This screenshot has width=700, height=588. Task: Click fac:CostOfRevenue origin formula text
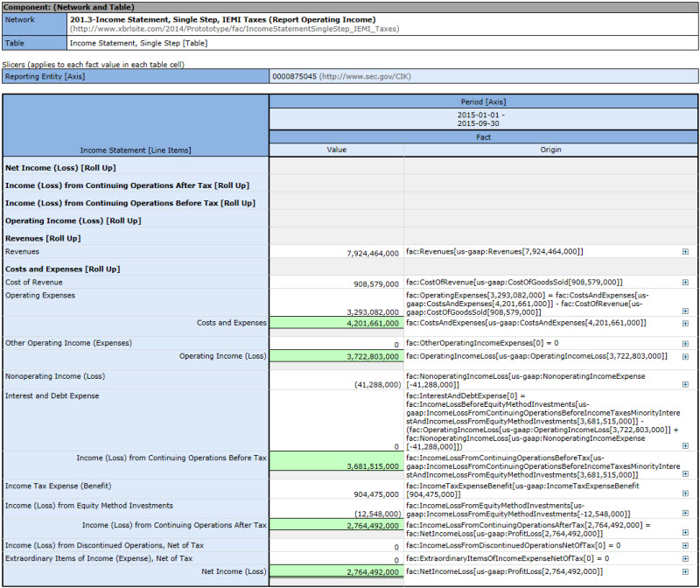pos(514,283)
